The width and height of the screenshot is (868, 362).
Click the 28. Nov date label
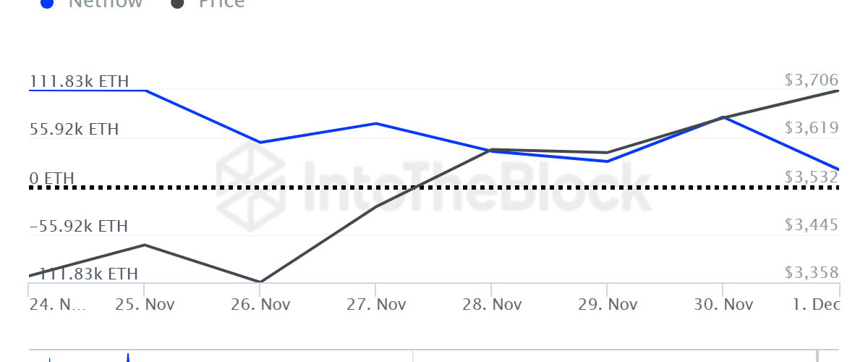(492, 304)
